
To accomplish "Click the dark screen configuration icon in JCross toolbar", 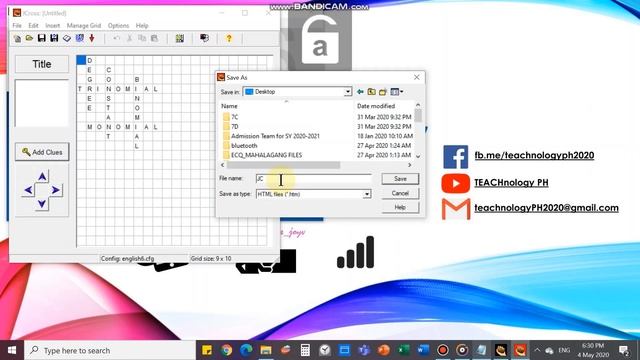I will (204, 38).
